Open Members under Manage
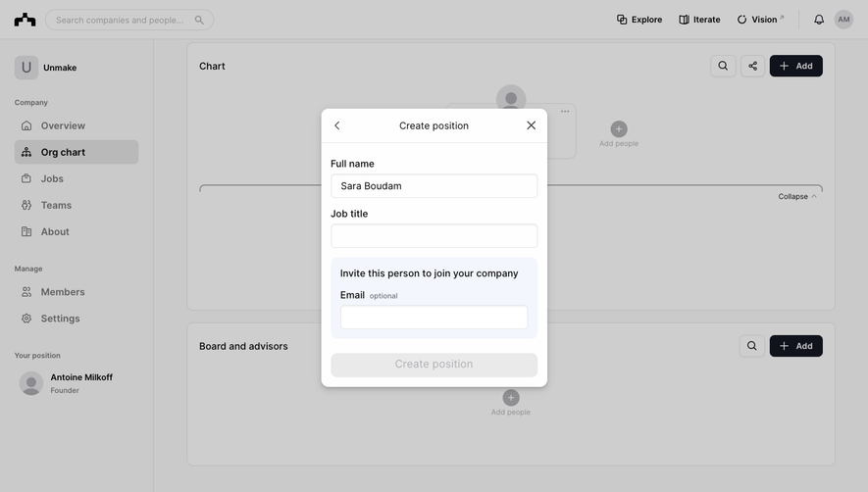 point(77,292)
